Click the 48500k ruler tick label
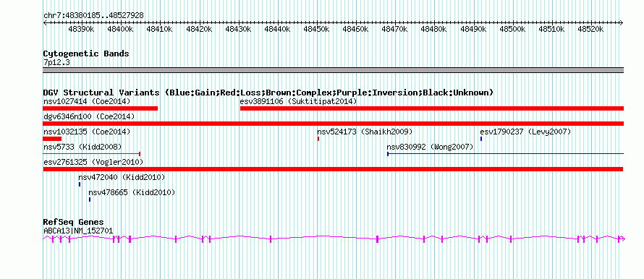 [x=512, y=29]
